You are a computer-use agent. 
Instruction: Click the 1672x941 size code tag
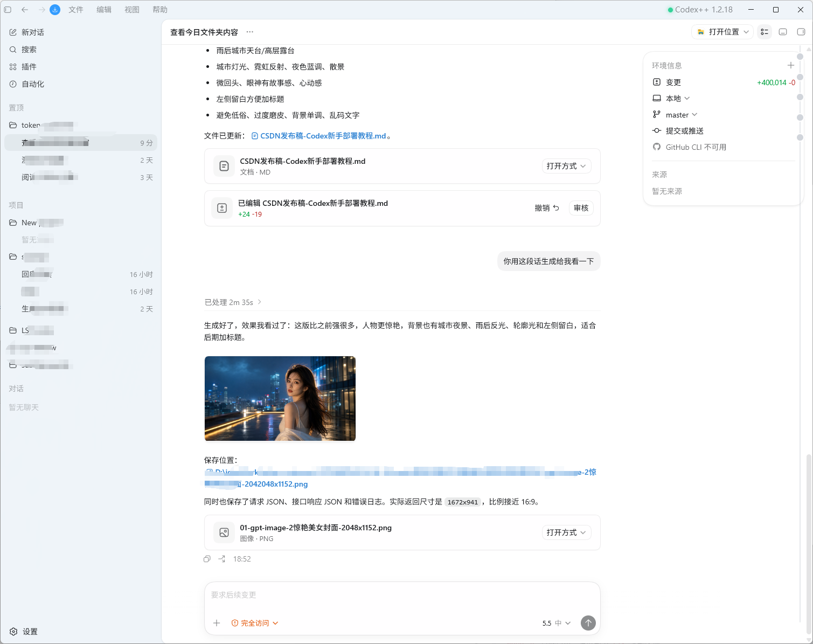(x=463, y=502)
